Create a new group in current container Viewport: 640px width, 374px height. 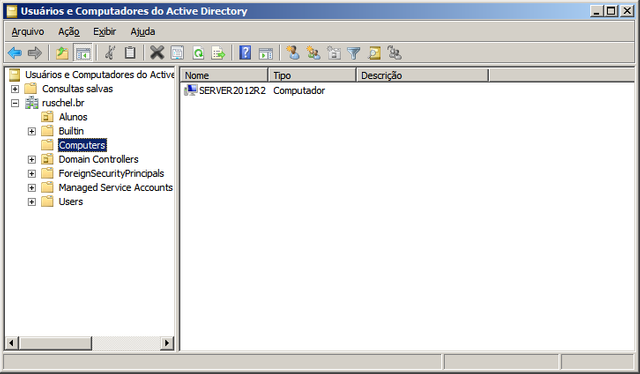[313, 53]
